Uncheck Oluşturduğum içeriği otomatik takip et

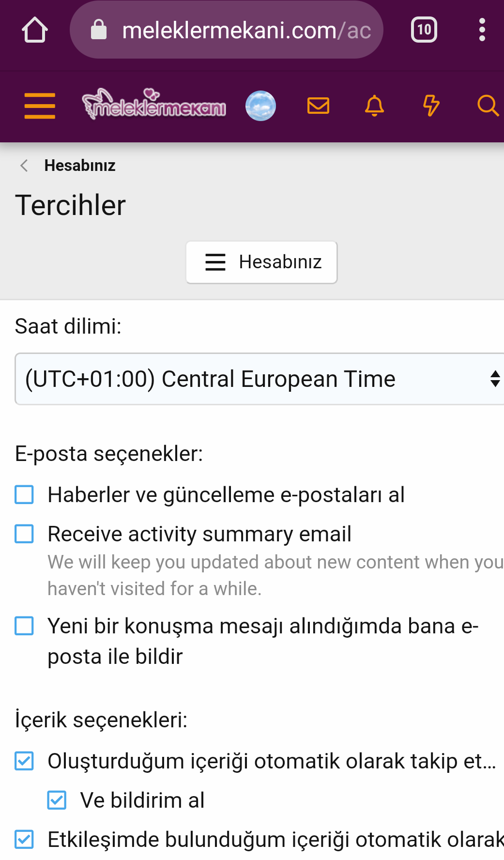pyautogui.click(x=24, y=761)
